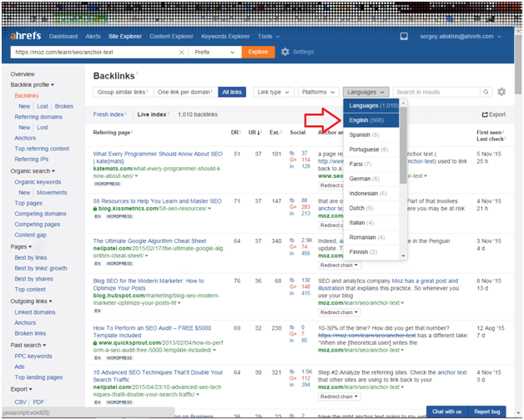Open Chat with us widget
This screenshot has width=524, height=420.
(448, 412)
